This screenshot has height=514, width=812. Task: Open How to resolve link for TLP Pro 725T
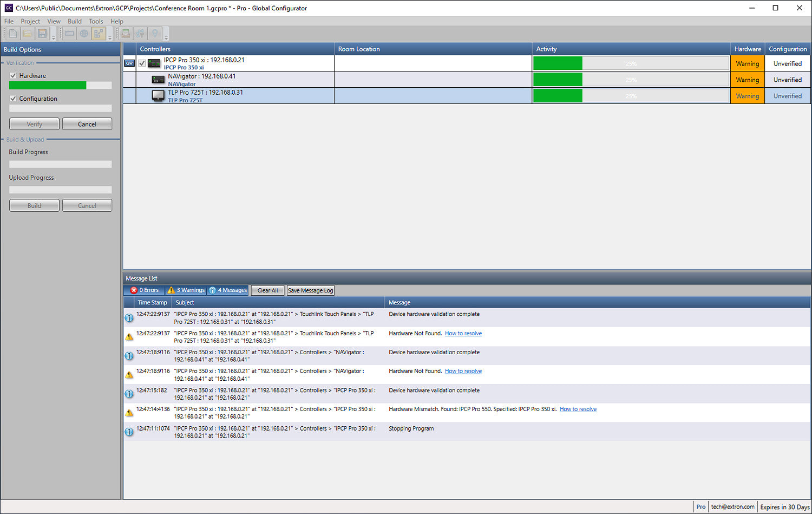(x=463, y=334)
